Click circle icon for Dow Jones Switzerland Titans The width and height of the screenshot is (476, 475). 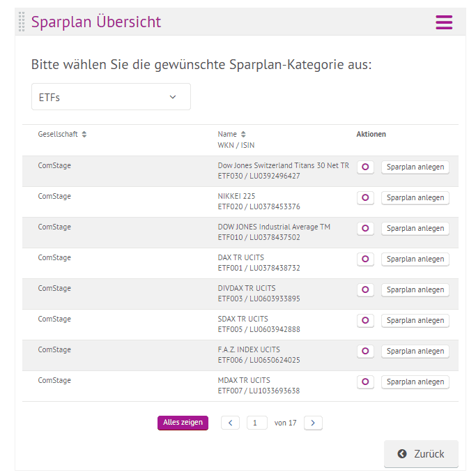coord(365,167)
